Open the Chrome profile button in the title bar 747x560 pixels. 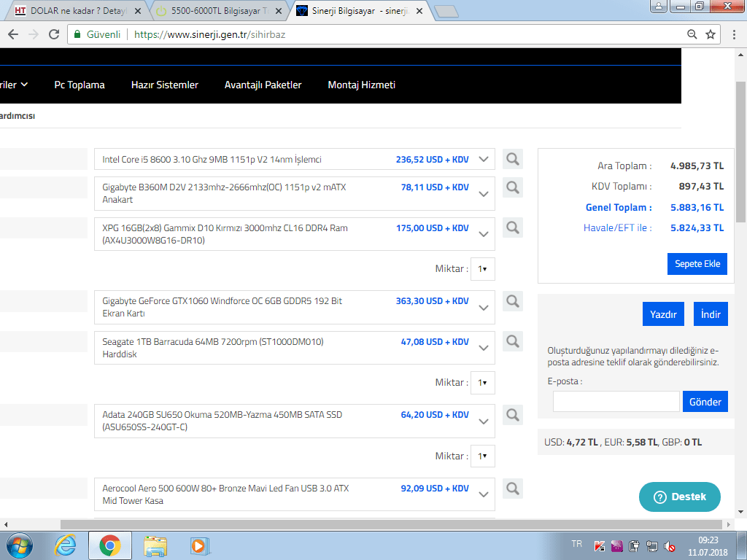[x=659, y=6]
